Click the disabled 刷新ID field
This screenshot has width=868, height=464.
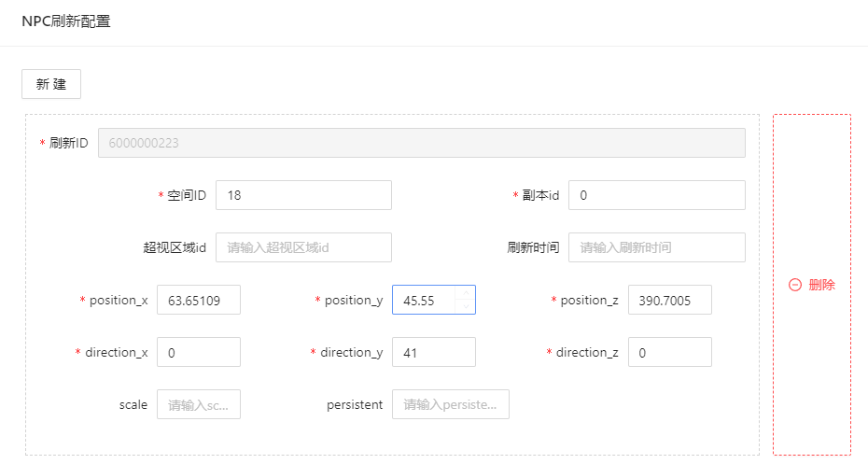click(x=421, y=143)
